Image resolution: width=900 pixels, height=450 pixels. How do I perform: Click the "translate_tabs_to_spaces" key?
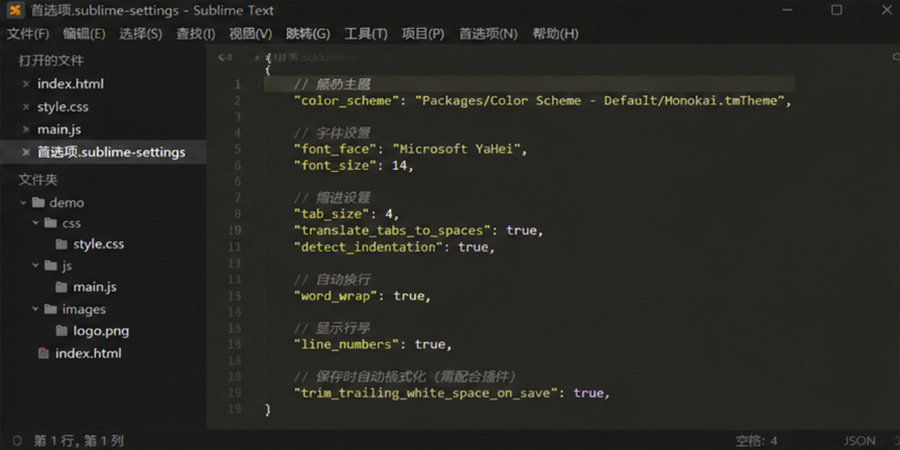click(x=392, y=230)
